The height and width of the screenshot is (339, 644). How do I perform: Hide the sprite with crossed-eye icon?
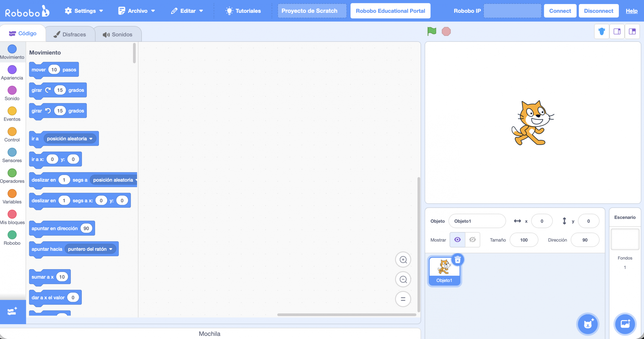[x=472, y=240]
